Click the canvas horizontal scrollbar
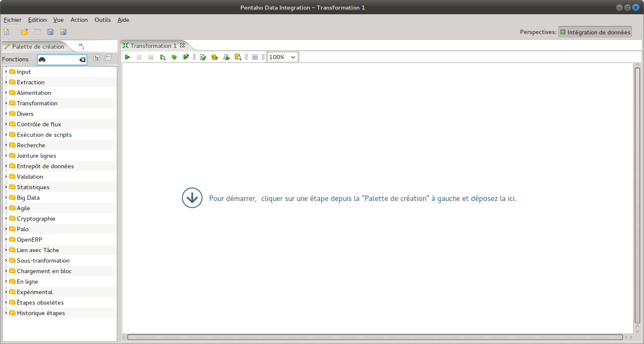This screenshot has height=344, width=644. tap(375, 337)
